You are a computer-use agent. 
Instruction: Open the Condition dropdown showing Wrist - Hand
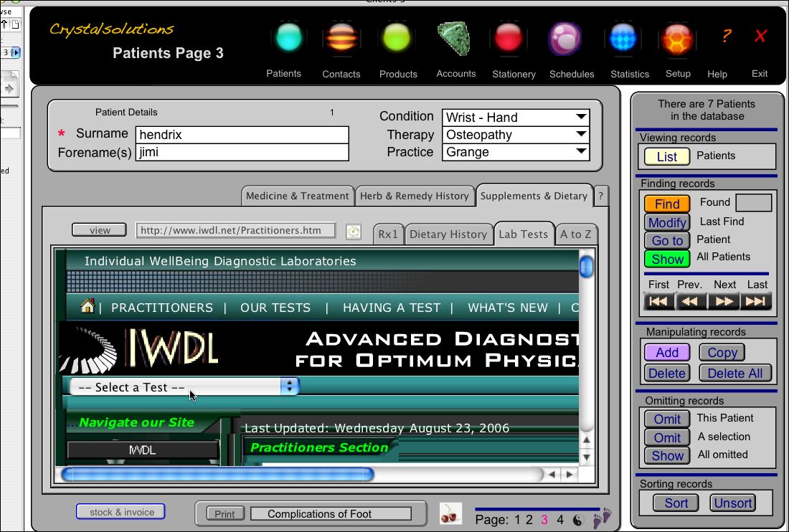[515, 118]
